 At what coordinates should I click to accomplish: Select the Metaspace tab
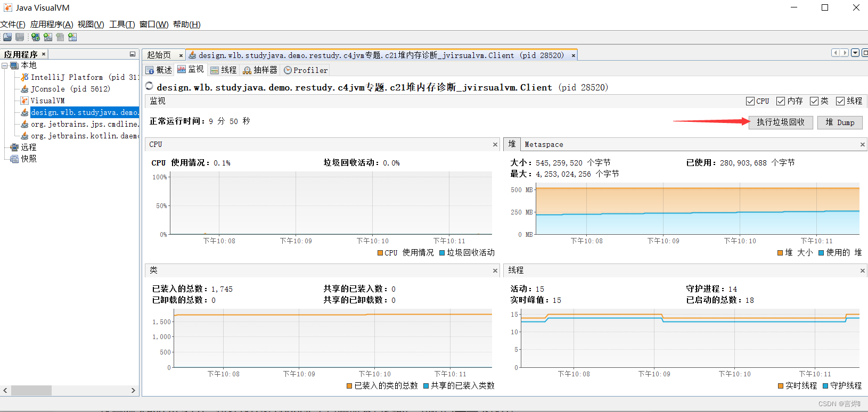coord(544,145)
